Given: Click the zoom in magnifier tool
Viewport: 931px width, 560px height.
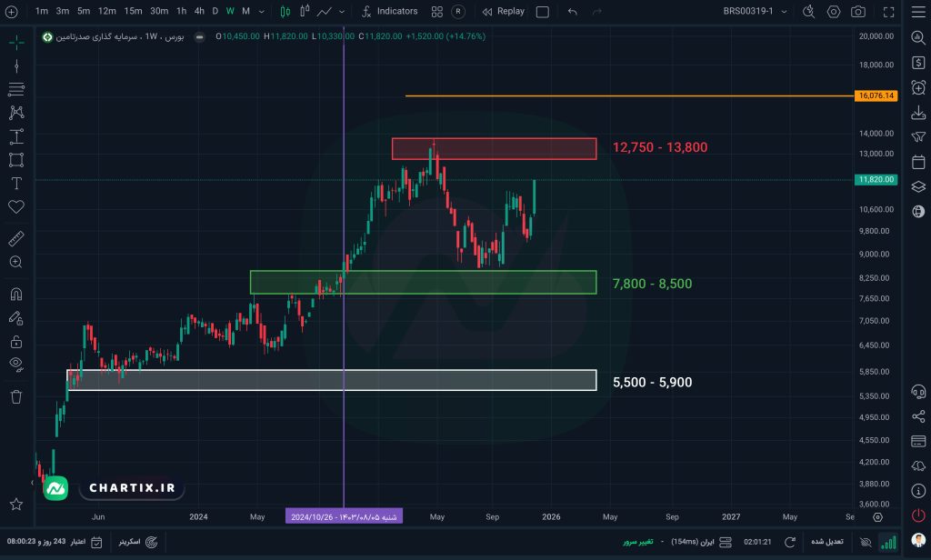Looking at the screenshot, I should point(15,262).
